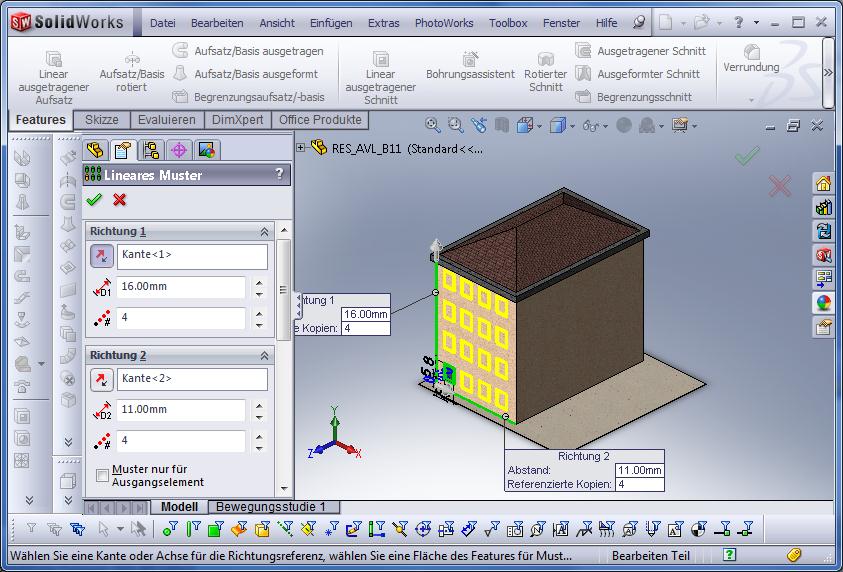This screenshot has height=572, width=843.
Task: Choose Aufsatz/Basis rotiert tool
Action: click(132, 58)
